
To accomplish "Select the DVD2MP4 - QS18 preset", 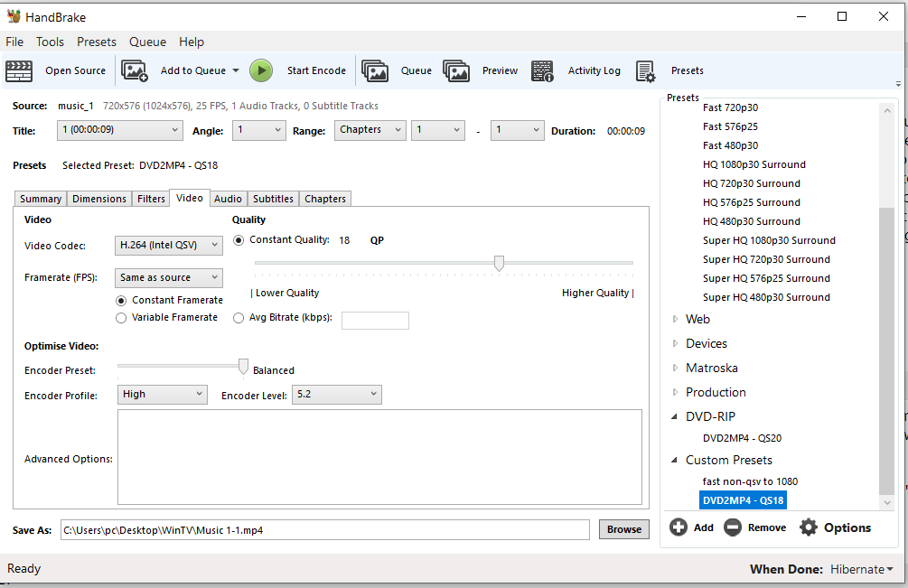I will coord(743,500).
